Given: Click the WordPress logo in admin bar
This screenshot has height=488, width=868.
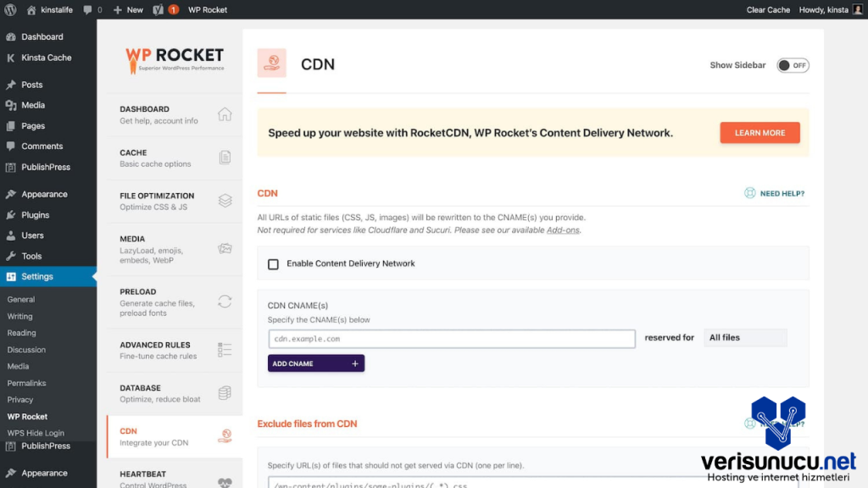Looking at the screenshot, I should [10, 9].
